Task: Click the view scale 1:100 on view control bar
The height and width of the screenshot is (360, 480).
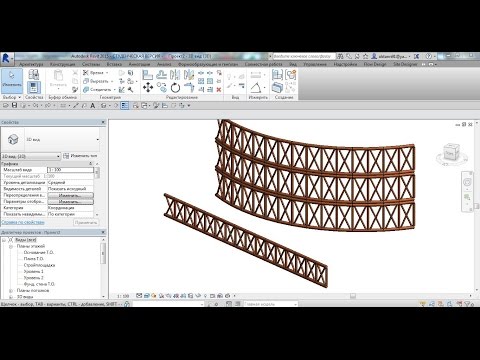Action: coord(123,296)
